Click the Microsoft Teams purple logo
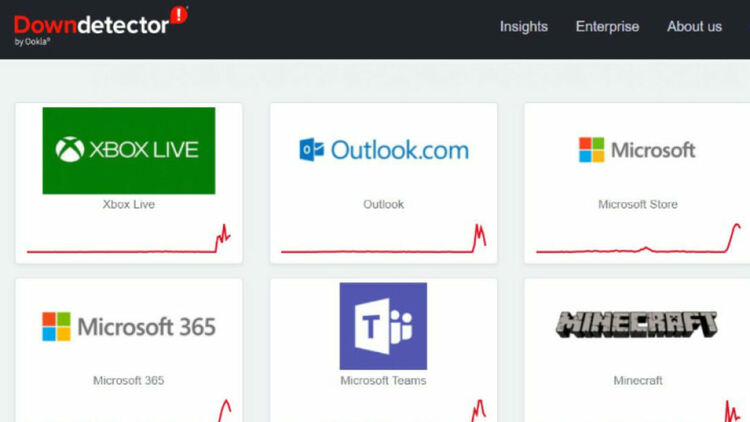Image resolution: width=750 pixels, height=422 pixels. 383,326
